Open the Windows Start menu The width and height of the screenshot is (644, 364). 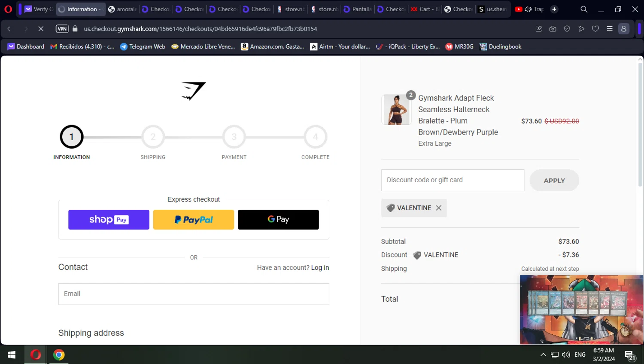pyautogui.click(x=12, y=355)
